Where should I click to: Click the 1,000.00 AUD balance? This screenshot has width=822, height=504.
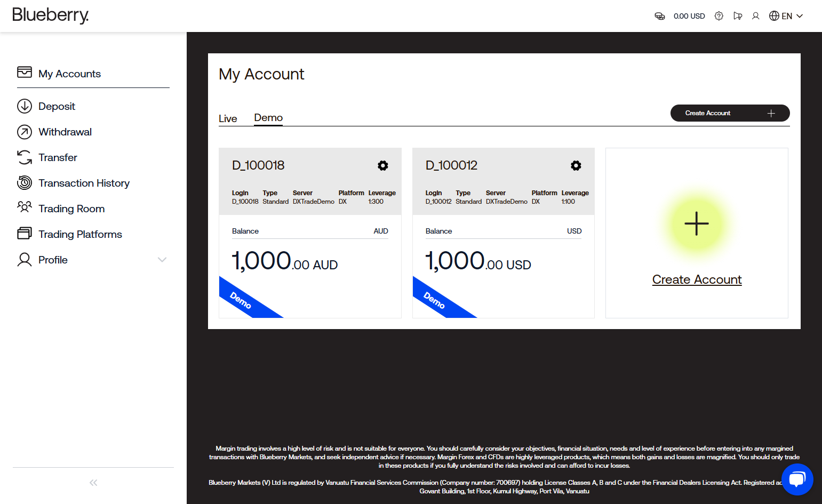coord(285,261)
